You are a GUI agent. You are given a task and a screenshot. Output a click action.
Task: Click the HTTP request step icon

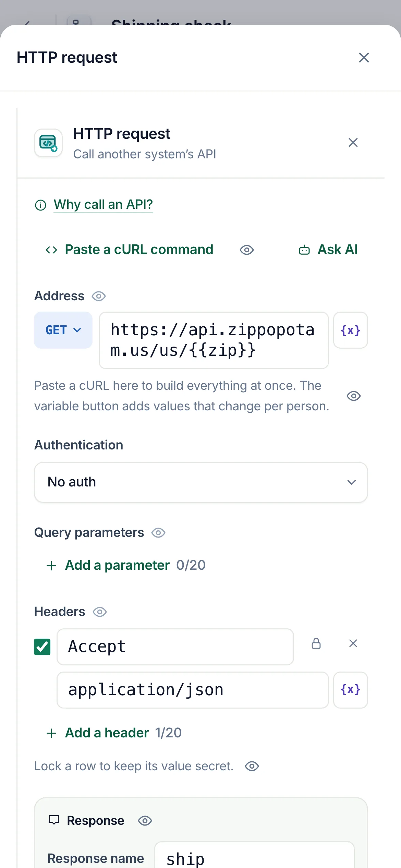coord(48,143)
